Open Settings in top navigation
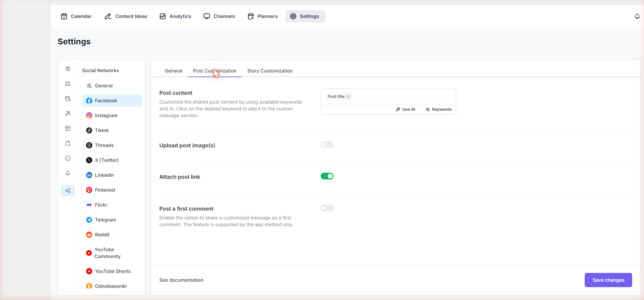The height and width of the screenshot is (300, 644). 305,16
